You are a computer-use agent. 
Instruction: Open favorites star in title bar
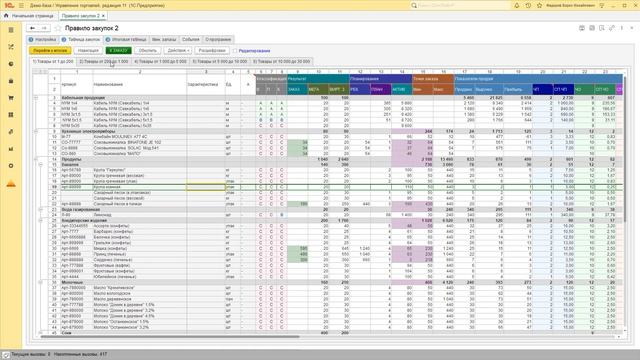pyautogui.click(x=540, y=5)
